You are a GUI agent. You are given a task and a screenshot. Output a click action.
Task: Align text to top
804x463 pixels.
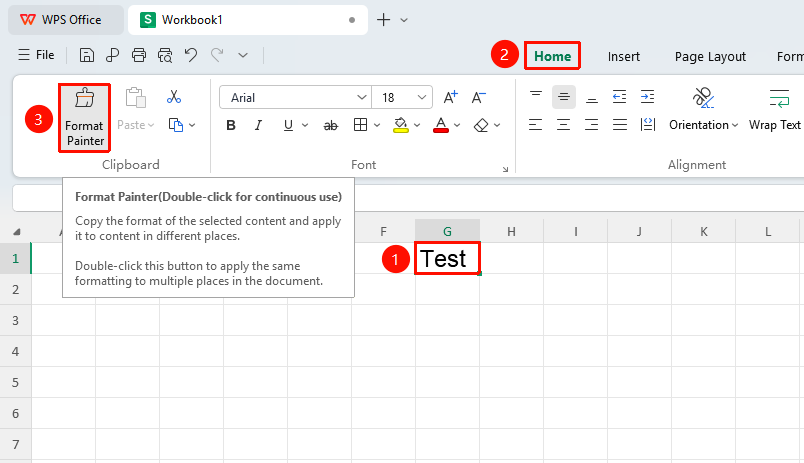(x=536, y=97)
